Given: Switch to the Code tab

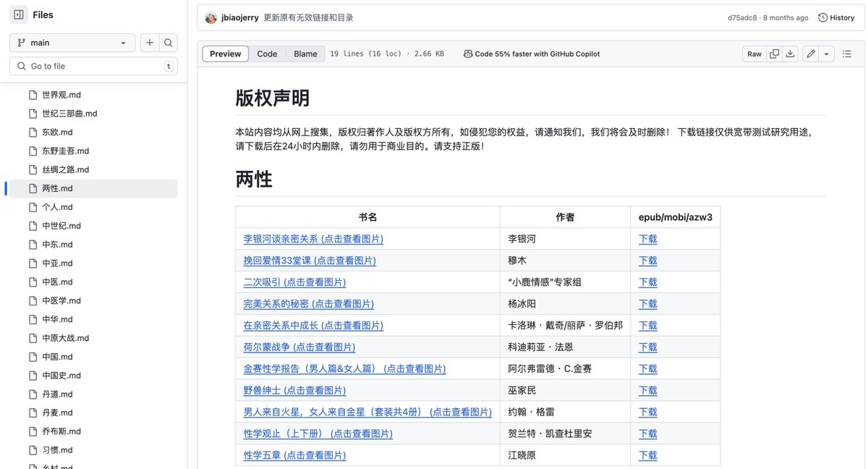Looking at the screenshot, I should (x=267, y=53).
